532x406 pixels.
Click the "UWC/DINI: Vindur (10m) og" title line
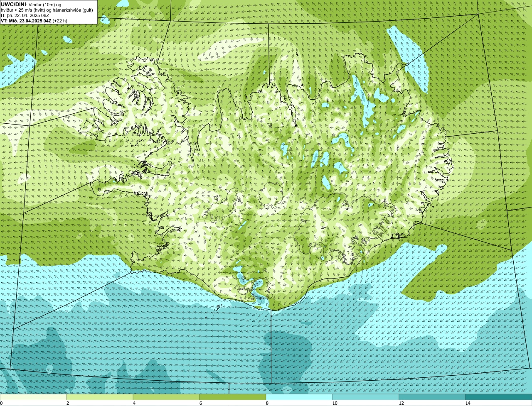click(x=31, y=4)
